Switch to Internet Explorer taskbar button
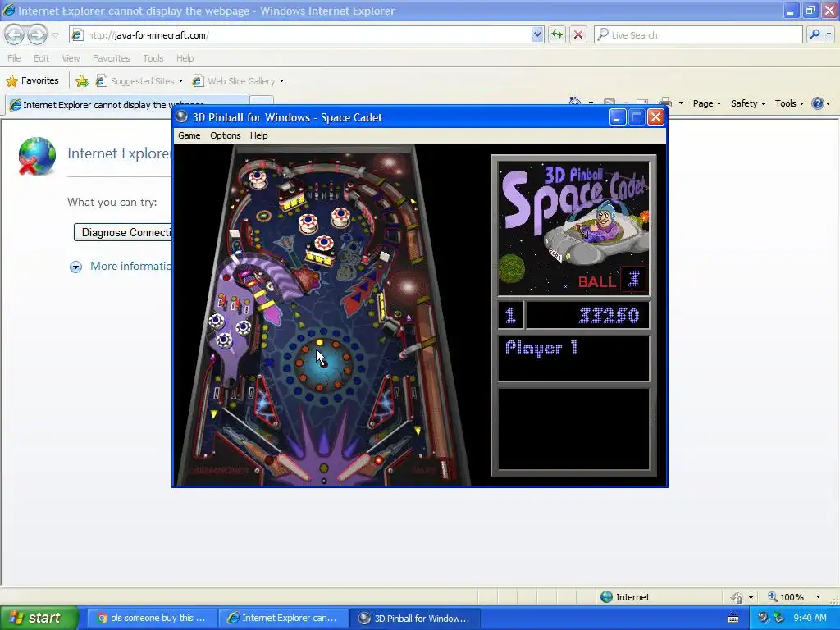 pos(283,619)
